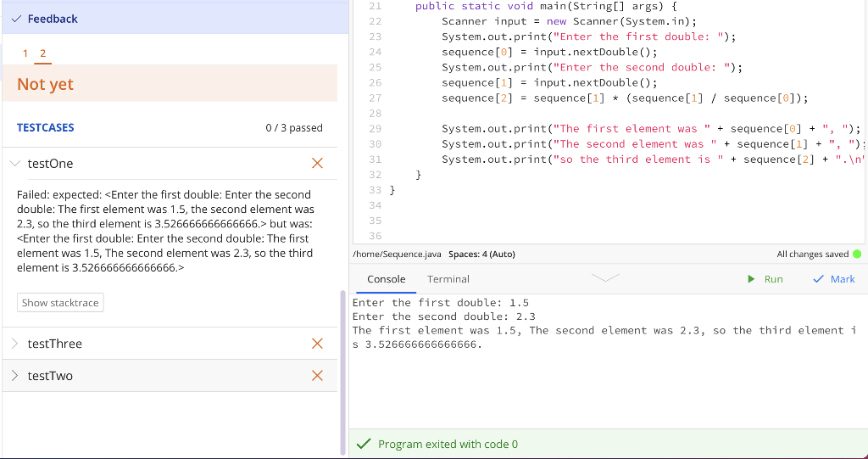Click the TESTCASES heading
This screenshot has width=868, height=459.
point(46,127)
